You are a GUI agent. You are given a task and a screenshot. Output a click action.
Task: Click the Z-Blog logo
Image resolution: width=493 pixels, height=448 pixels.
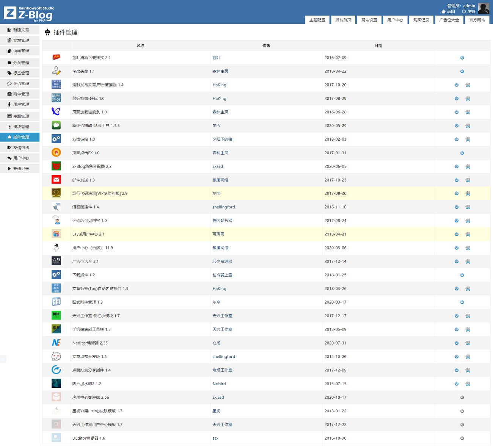[x=29, y=14]
